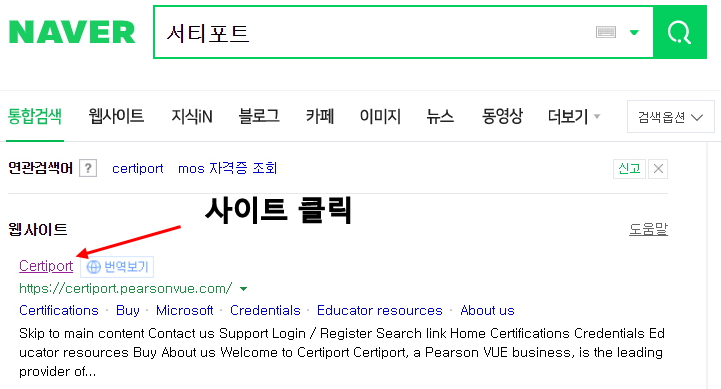The width and height of the screenshot is (721, 389).
Task: Expand the 더보기 menu
Action: point(574,116)
